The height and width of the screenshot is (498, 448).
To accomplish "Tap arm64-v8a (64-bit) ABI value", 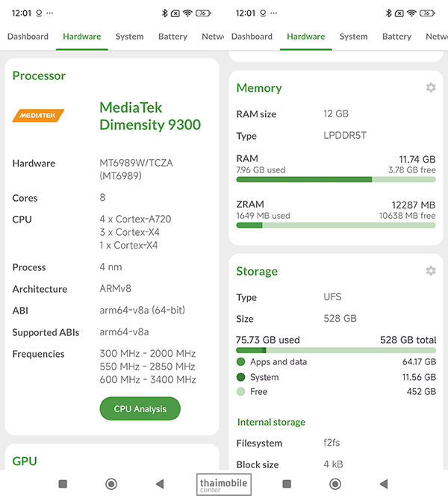I will [143, 310].
